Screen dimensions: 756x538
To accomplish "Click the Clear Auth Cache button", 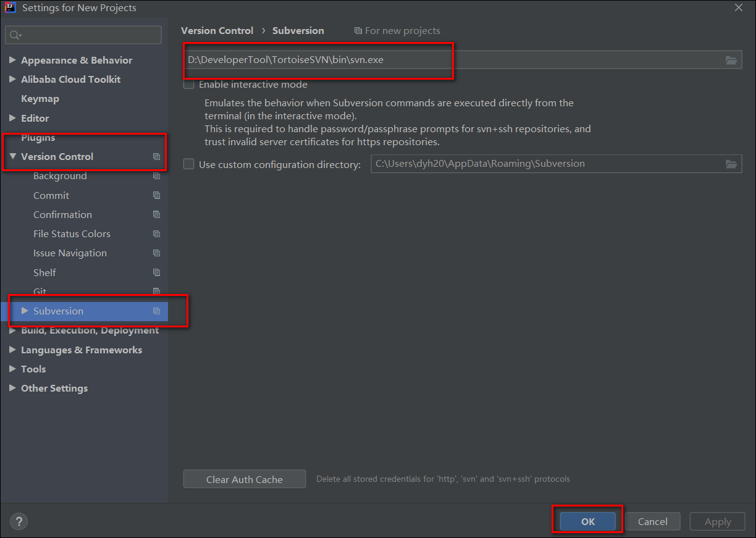I will [245, 479].
